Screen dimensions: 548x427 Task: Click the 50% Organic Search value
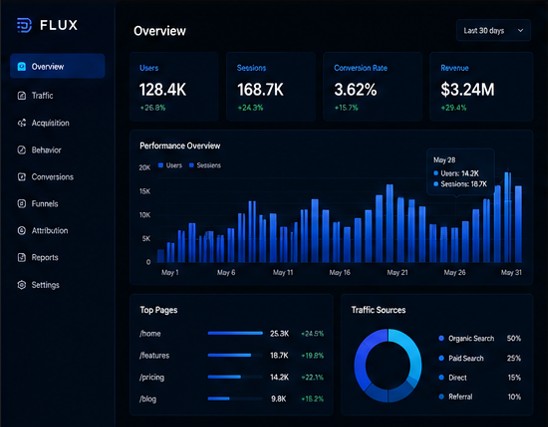click(514, 338)
